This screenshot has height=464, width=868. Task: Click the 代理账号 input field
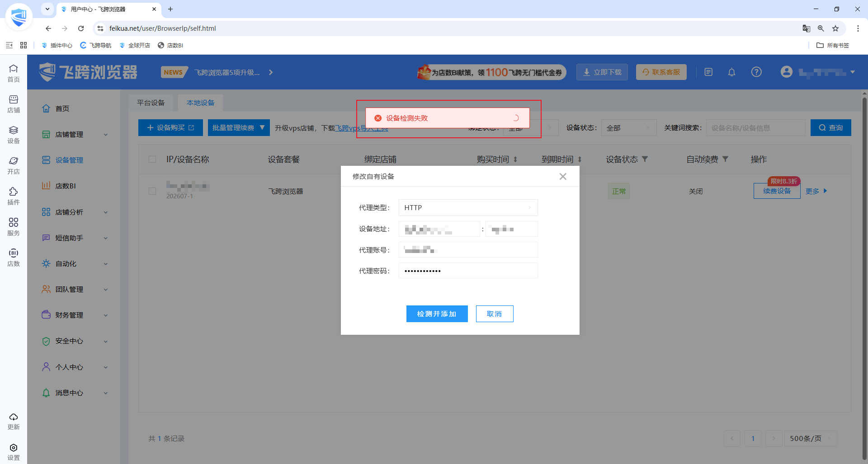[x=468, y=250]
